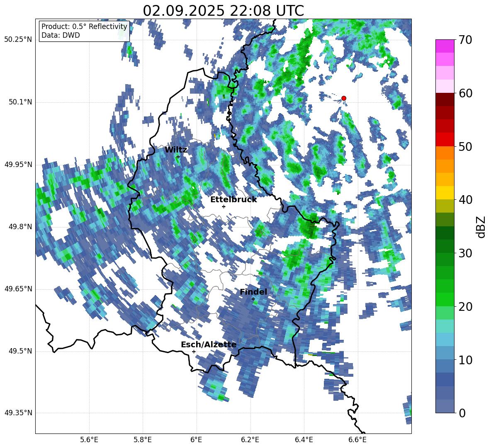Click the cross marker below Findel label

(x=253, y=299)
